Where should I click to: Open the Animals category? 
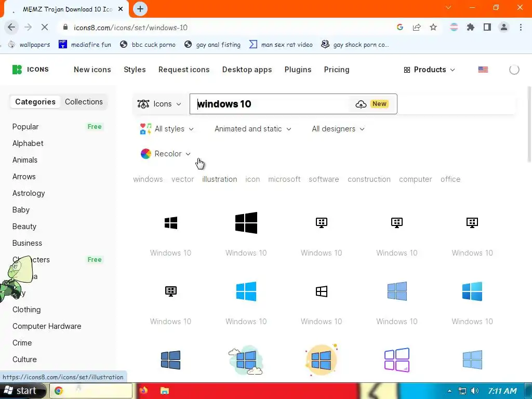pyautogui.click(x=25, y=160)
